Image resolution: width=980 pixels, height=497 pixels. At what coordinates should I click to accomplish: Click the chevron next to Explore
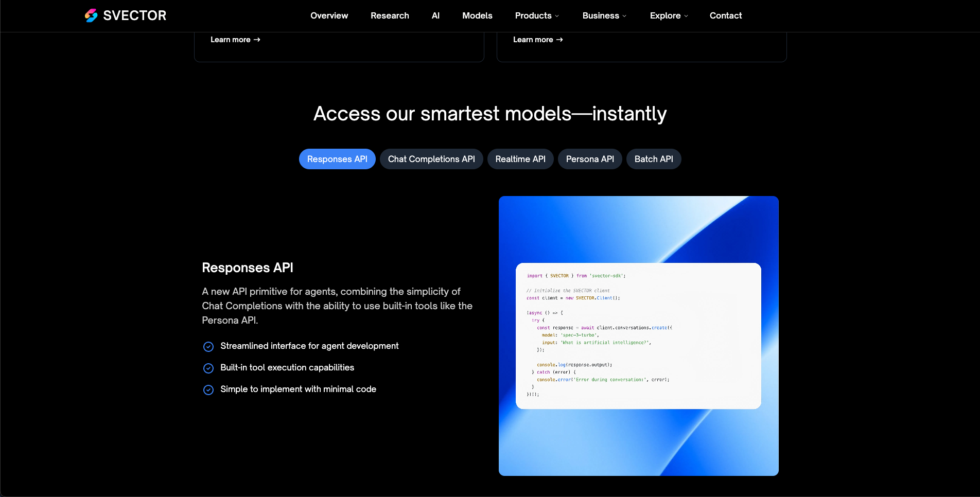click(x=686, y=16)
